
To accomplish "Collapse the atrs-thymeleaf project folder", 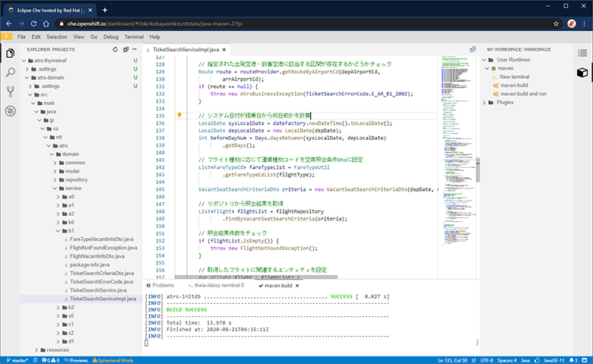I will [x=24, y=61].
